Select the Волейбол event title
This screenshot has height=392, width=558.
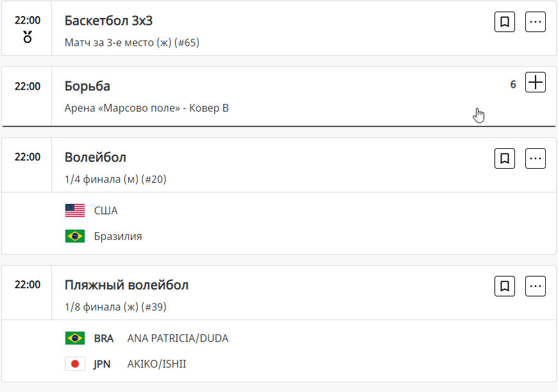pos(96,157)
